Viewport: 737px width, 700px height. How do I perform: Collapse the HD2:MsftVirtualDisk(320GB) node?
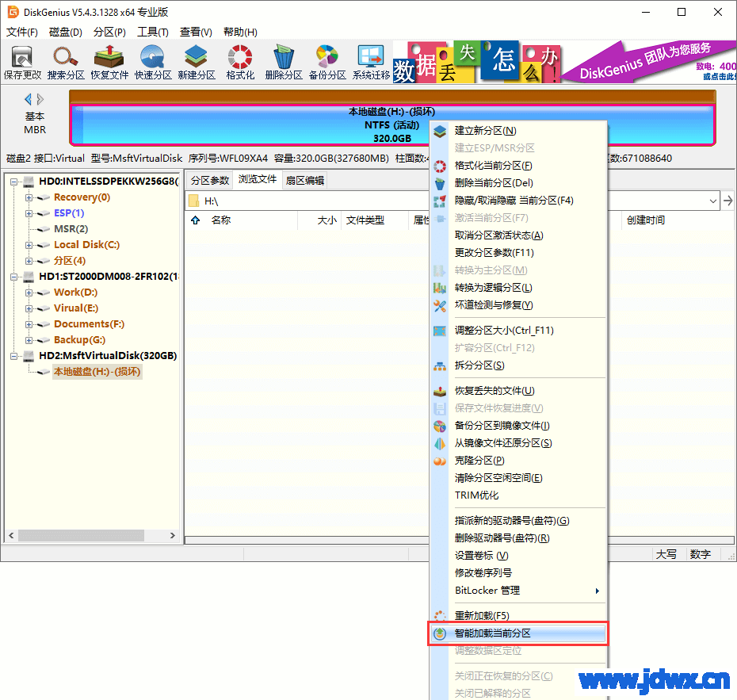(x=13, y=356)
